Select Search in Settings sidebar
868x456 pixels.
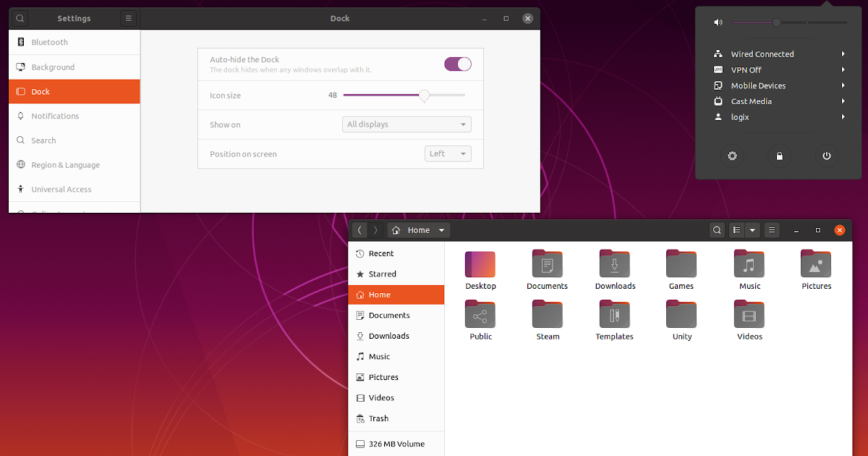tap(75, 140)
